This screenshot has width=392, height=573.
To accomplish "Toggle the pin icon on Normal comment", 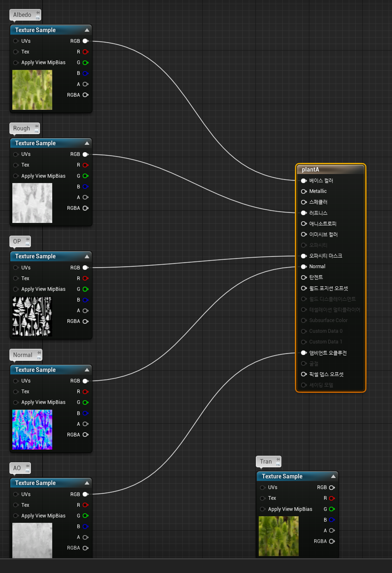I will coord(39,353).
